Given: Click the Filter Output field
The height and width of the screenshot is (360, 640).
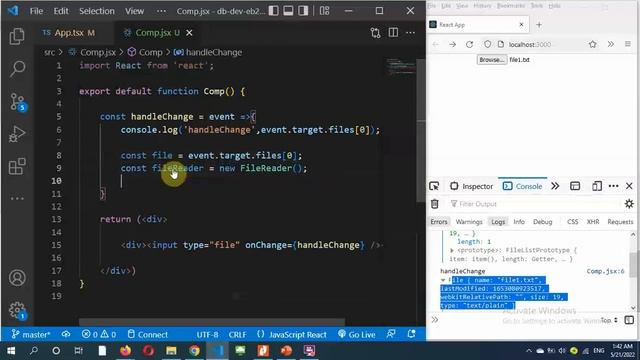Looking at the screenshot, I should click(535, 204).
